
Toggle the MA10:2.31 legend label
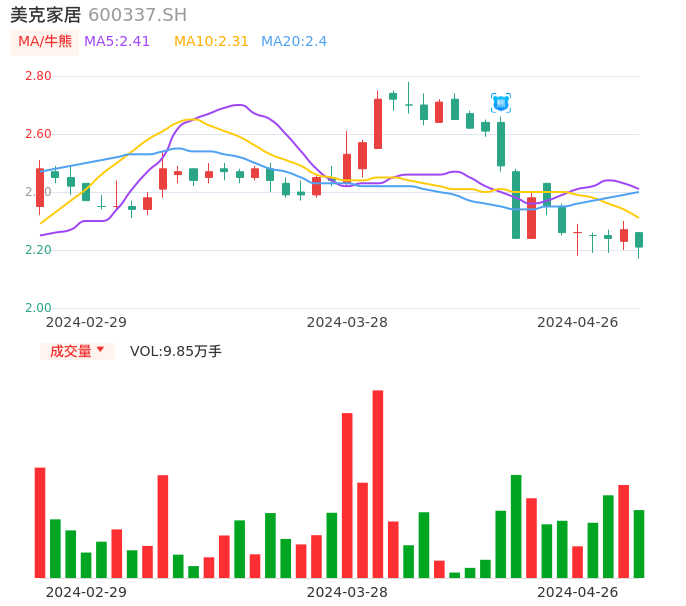tap(211, 42)
